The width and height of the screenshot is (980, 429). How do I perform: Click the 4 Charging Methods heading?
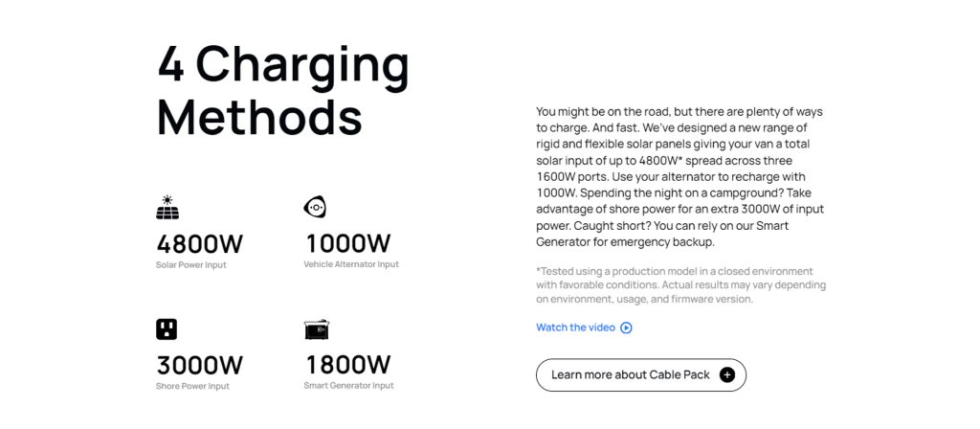point(282,91)
